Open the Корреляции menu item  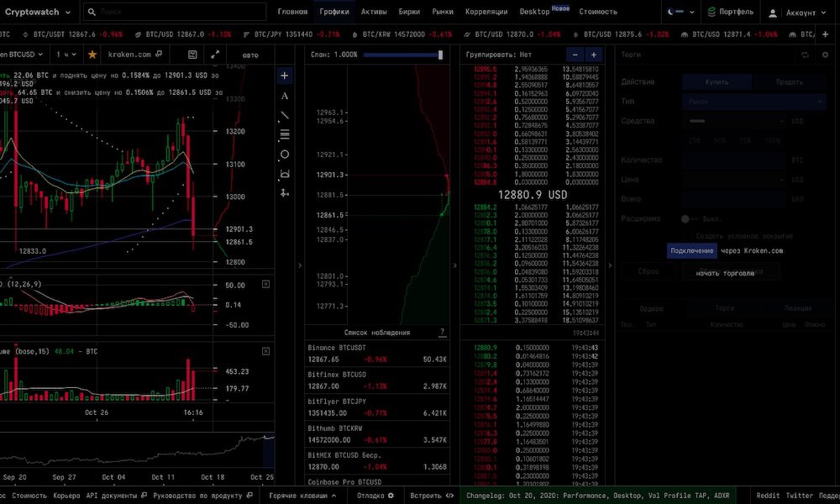tap(486, 11)
